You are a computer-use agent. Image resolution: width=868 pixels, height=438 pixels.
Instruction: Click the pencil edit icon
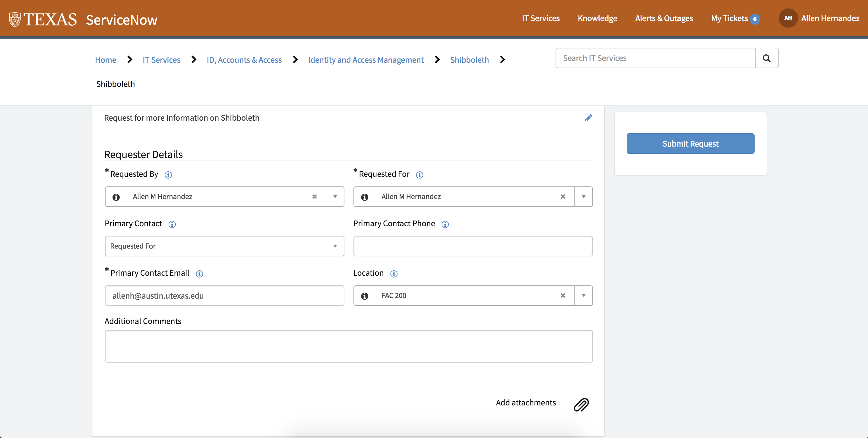[588, 118]
